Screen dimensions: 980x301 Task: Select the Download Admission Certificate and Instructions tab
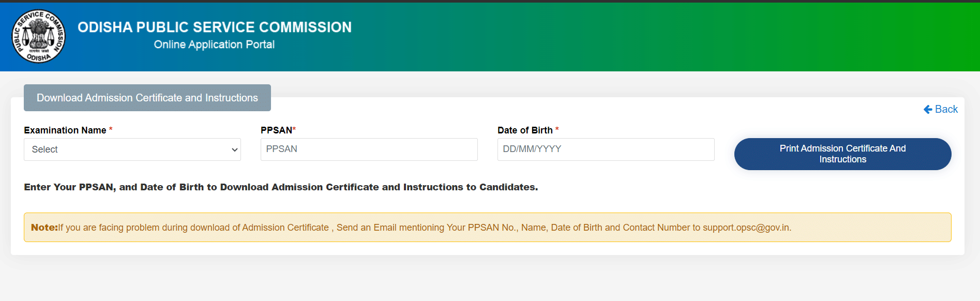(147, 98)
